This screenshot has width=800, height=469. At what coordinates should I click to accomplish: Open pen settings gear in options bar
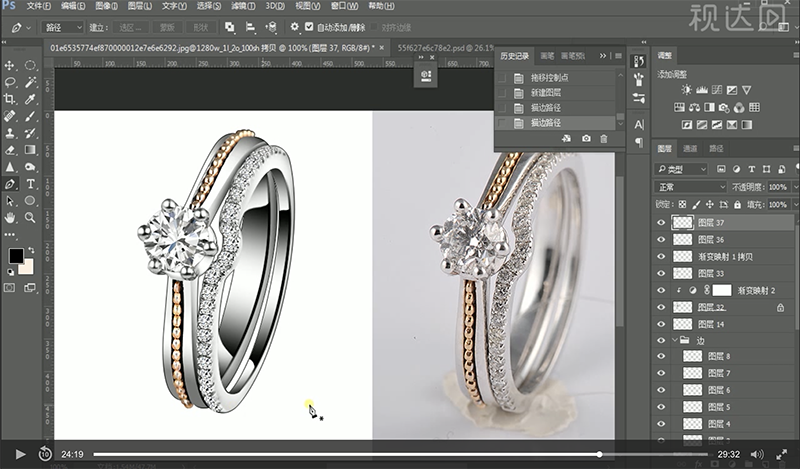(294, 27)
